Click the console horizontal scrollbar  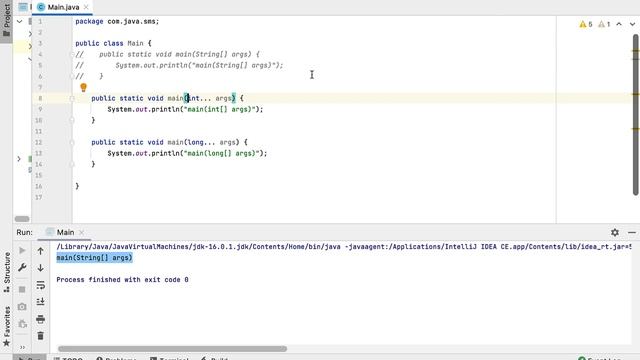click(x=172, y=349)
